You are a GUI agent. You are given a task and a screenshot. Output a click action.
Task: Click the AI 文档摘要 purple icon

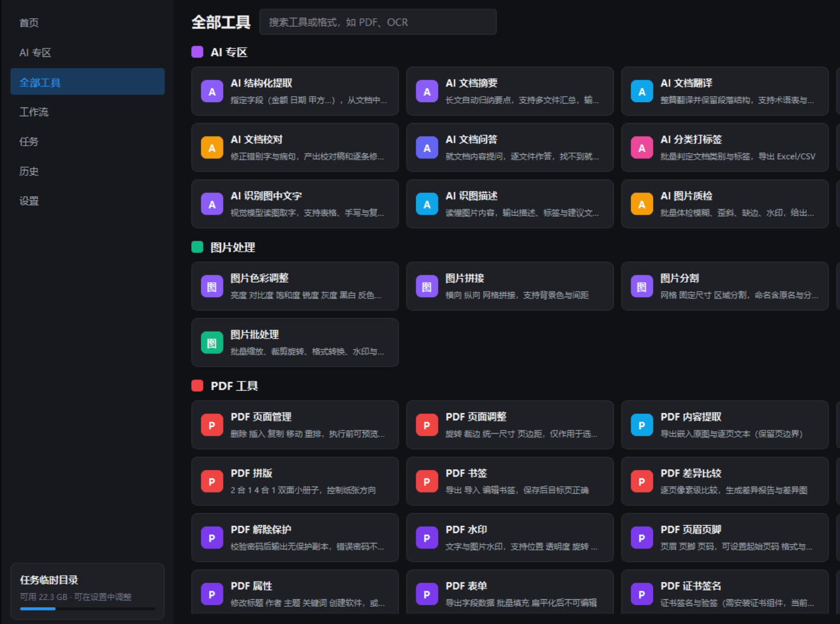pyautogui.click(x=427, y=91)
